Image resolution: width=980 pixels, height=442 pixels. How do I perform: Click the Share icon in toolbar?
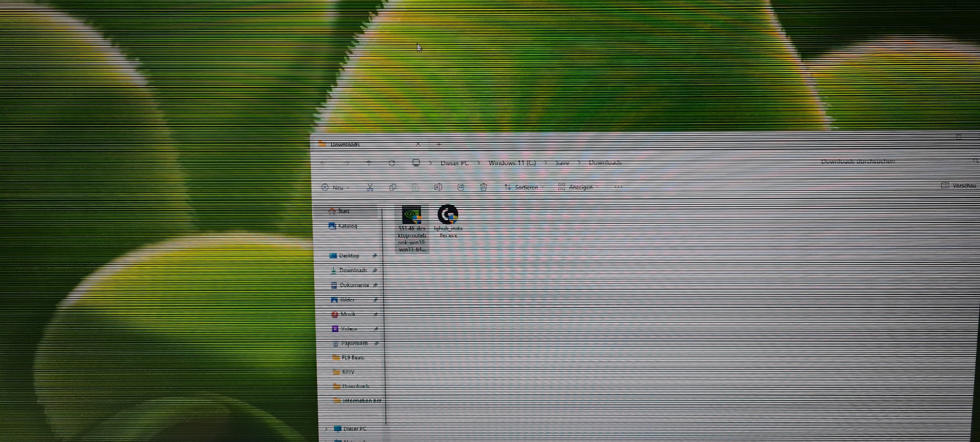pos(461,187)
